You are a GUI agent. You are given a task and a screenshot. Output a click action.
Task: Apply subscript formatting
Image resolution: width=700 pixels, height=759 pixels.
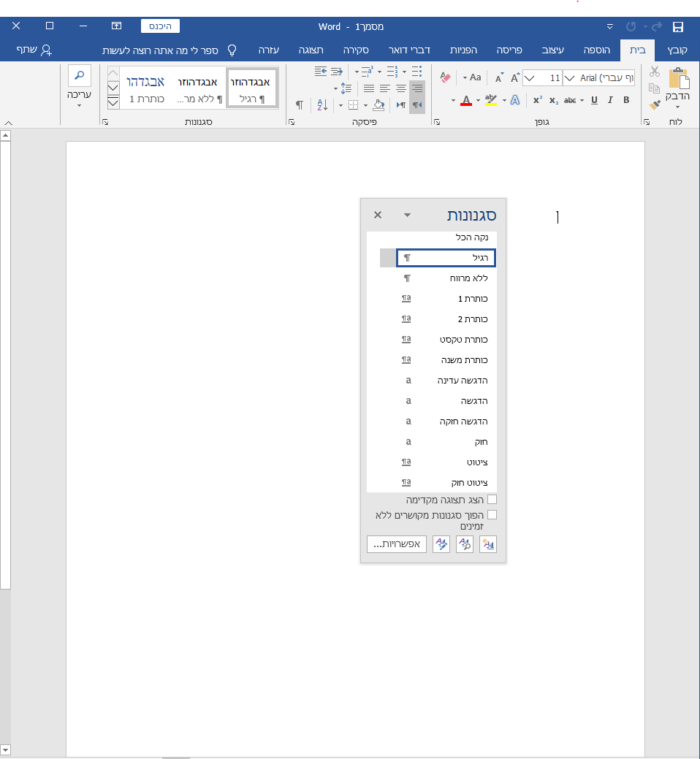click(554, 100)
